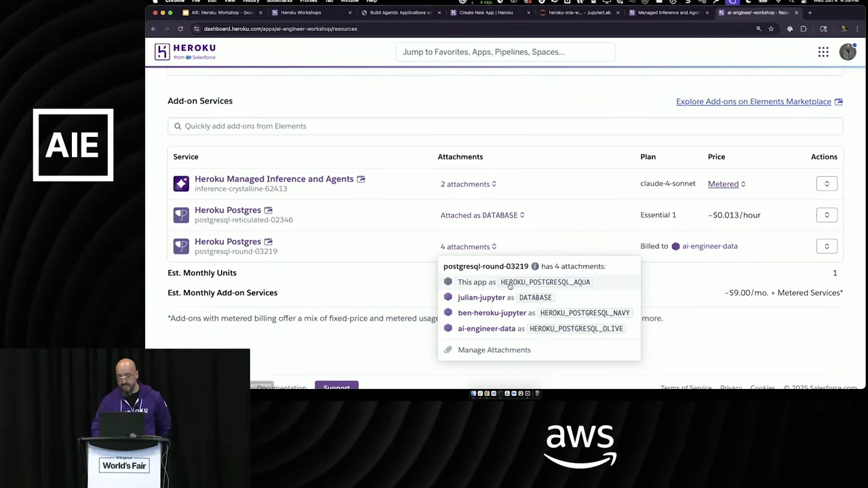Reload the page with browser refresh icon
Viewport: 868px width, 488px height.
click(180, 28)
